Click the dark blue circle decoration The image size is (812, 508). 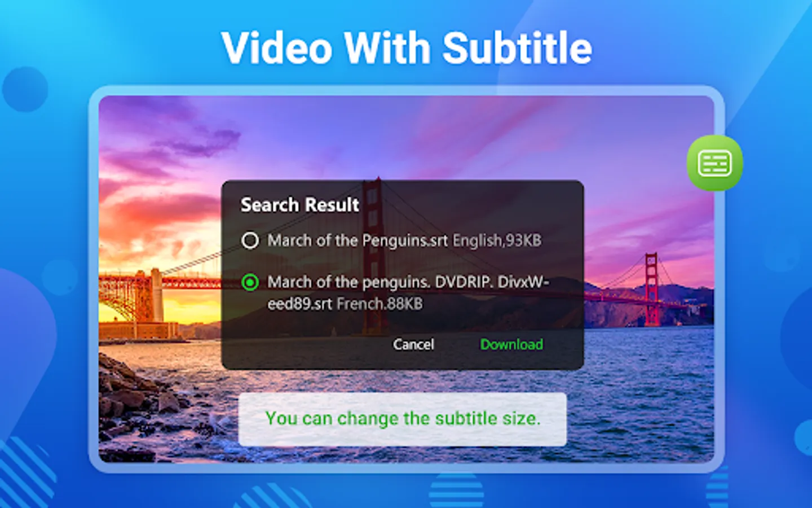pyautogui.click(x=25, y=89)
